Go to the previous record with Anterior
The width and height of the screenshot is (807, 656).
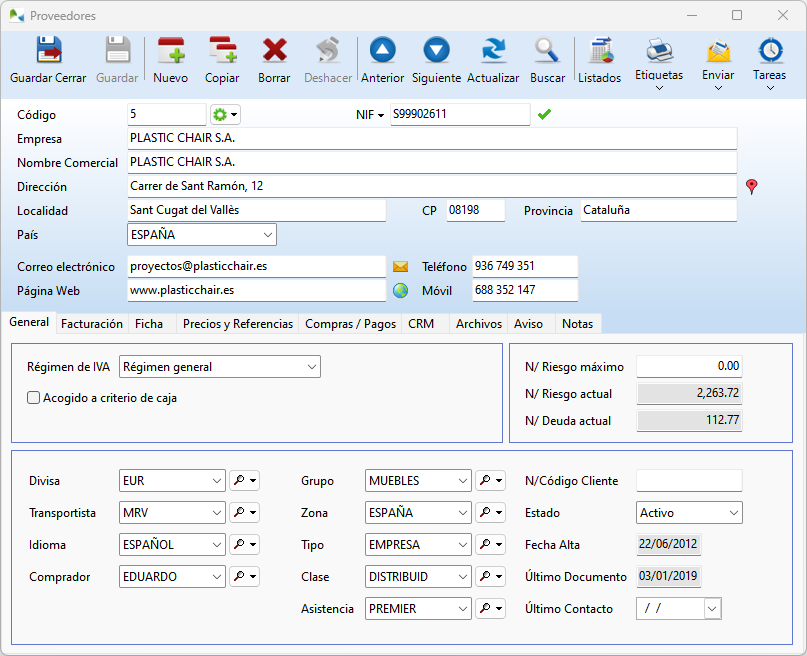coord(382,59)
